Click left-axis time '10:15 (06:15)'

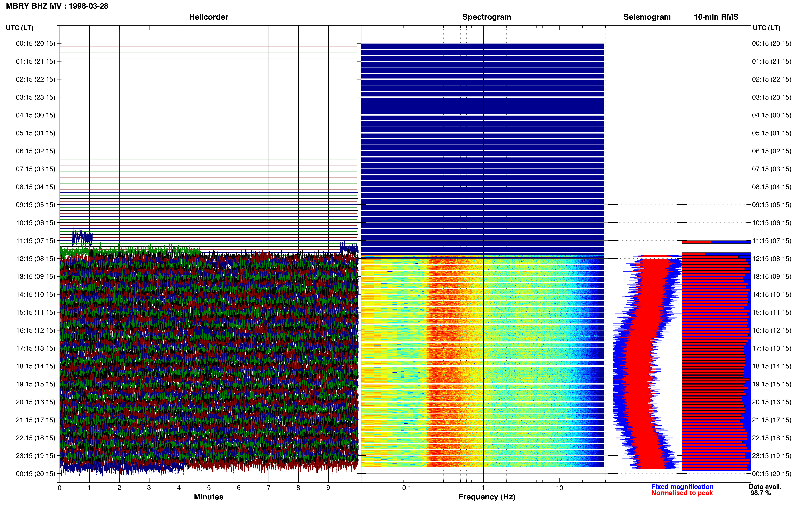pos(36,223)
